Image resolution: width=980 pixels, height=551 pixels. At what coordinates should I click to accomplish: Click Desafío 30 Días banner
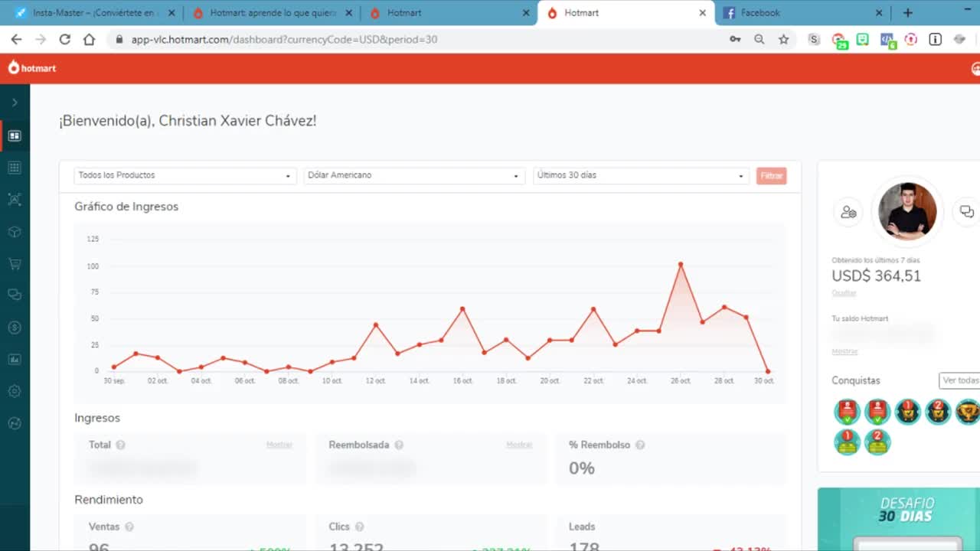click(899, 520)
